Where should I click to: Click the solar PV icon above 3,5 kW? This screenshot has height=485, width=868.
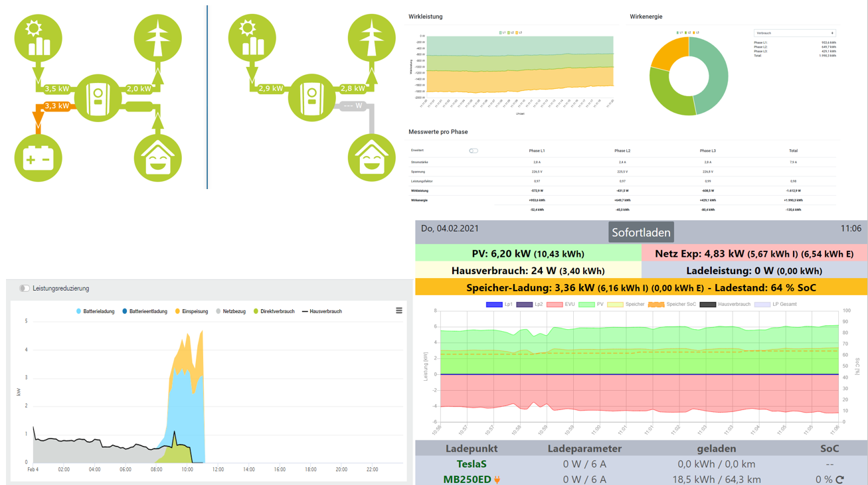coord(39,38)
